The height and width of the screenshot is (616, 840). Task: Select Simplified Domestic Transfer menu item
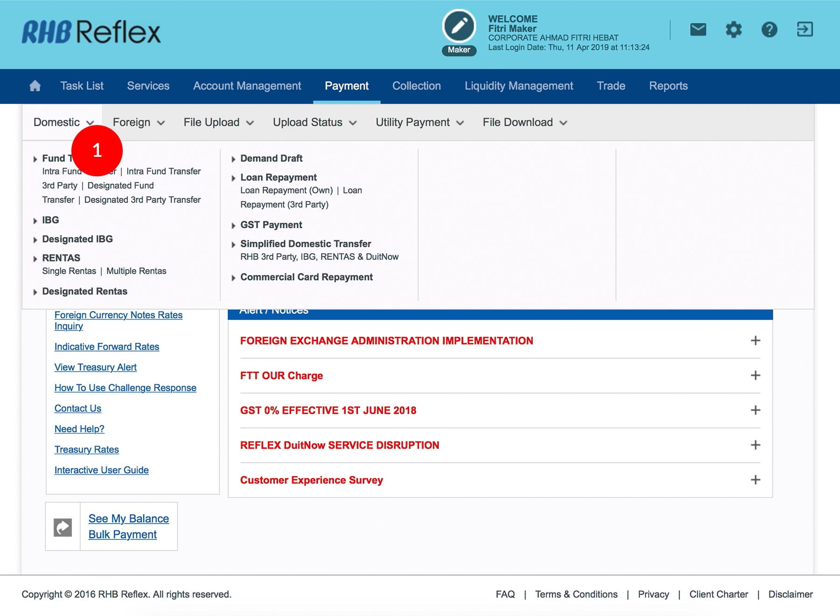306,244
